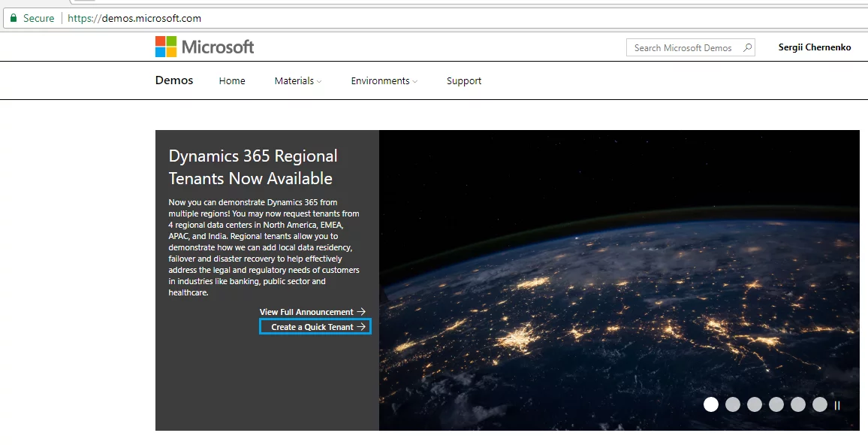Open the Support navigation item
The image size is (868, 445).
[464, 81]
